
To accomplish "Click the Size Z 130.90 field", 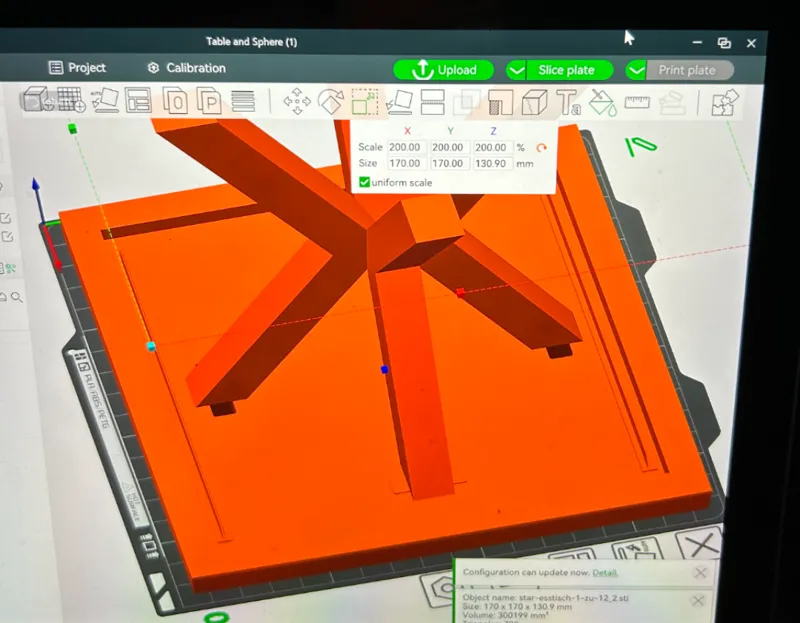I will [x=491, y=163].
